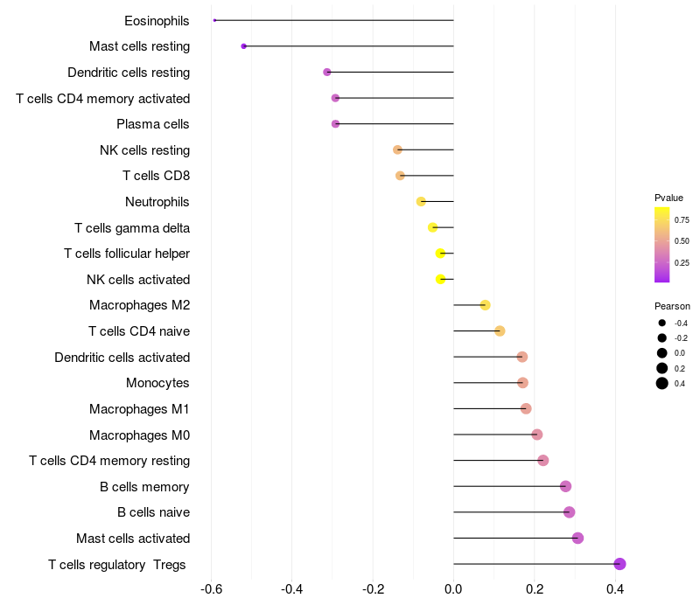
Task: Click the Pearson legend title
Action: coord(672,306)
